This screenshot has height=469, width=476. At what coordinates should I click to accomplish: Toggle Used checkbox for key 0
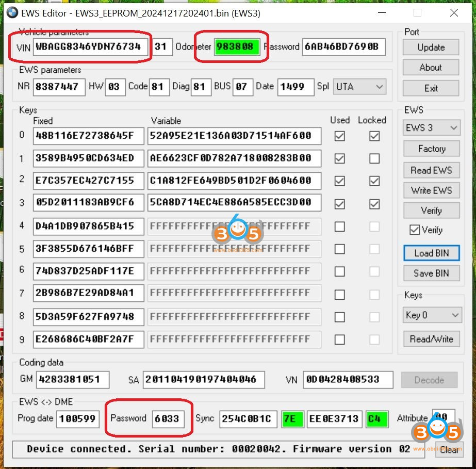pyautogui.click(x=339, y=136)
